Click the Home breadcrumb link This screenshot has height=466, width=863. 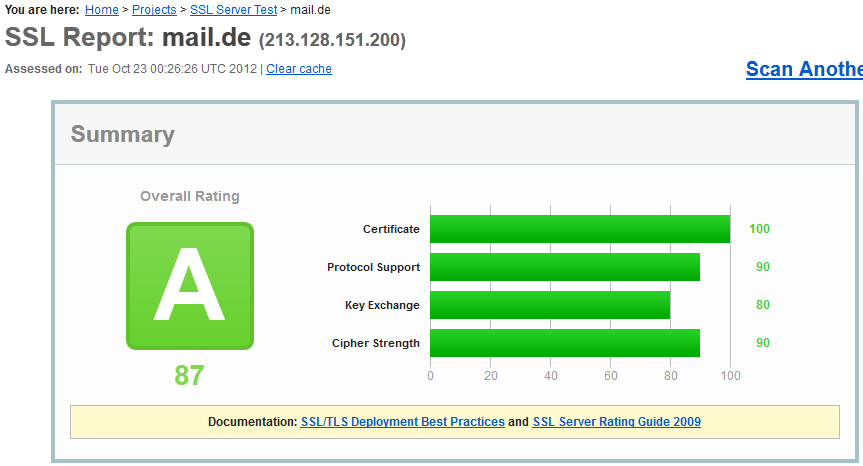[101, 9]
